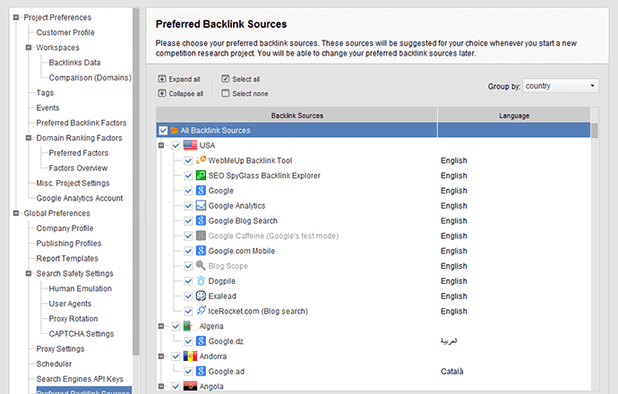Collapse the Angola group
This screenshot has height=394, width=618.
click(x=161, y=387)
